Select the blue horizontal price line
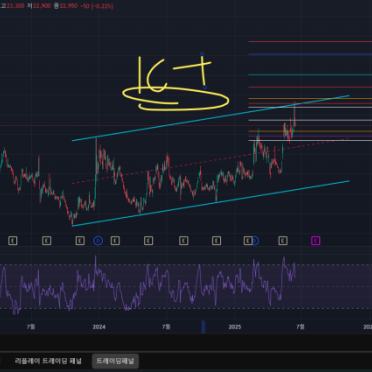The width and height of the screenshot is (372, 372). pos(310,54)
